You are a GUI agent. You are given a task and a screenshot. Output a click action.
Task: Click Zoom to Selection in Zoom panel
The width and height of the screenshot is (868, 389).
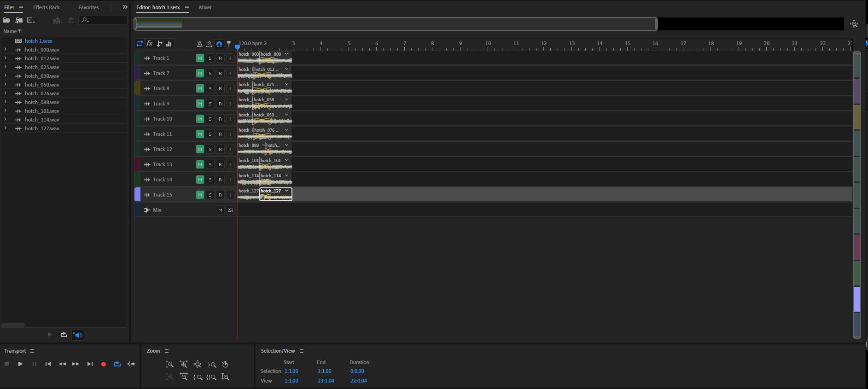pos(211,377)
